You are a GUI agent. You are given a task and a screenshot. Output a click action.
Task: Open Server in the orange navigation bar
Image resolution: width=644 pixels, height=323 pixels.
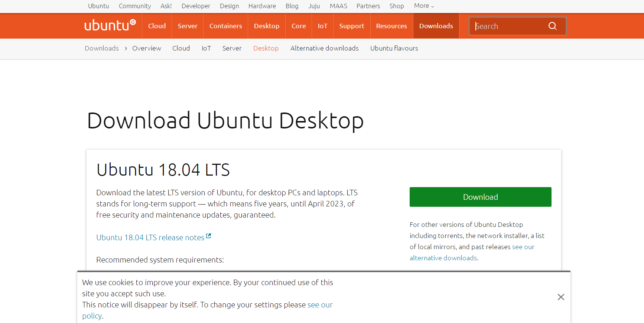[188, 26]
